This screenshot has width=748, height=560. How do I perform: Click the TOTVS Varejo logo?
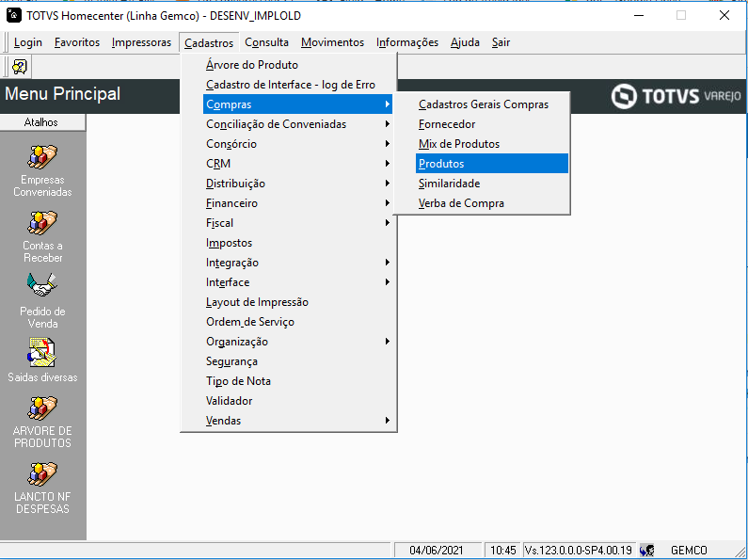pyautogui.click(x=676, y=96)
